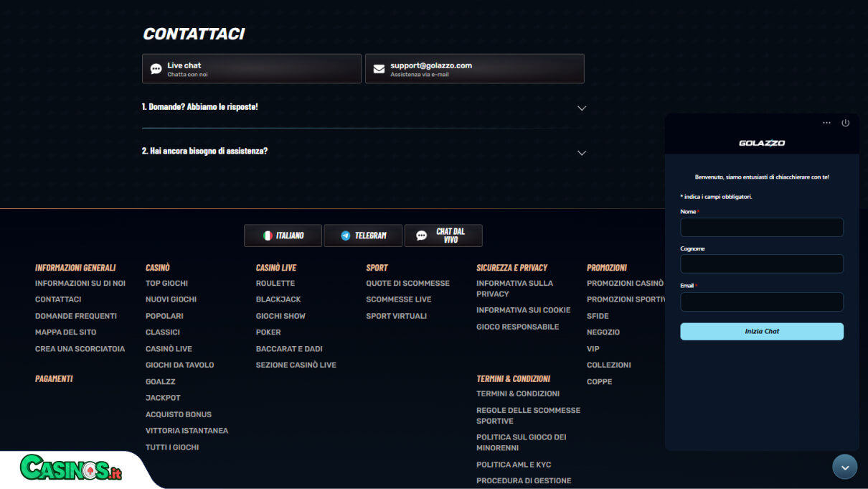Click the Italian flag icon

(x=268, y=236)
